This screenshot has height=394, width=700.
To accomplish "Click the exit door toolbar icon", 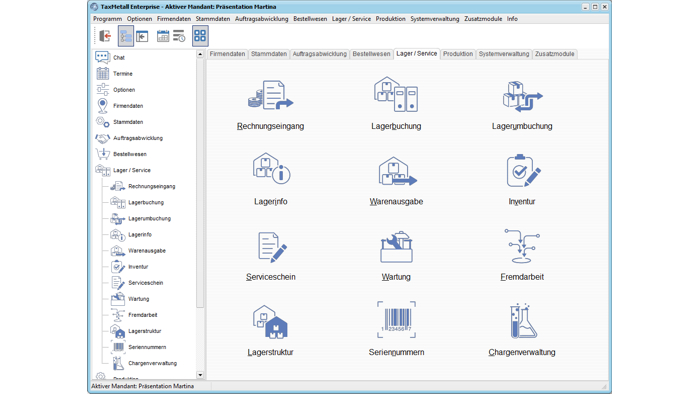I will (105, 36).
